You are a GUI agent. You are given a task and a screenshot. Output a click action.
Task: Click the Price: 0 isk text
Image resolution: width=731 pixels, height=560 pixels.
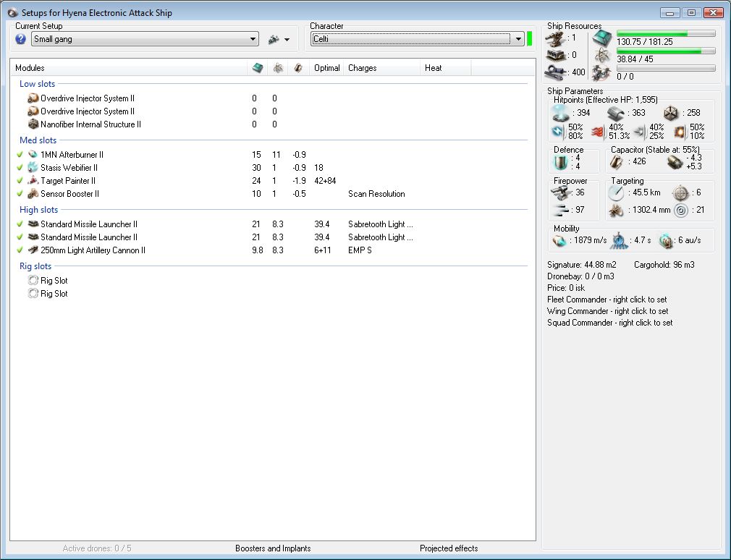click(566, 288)
